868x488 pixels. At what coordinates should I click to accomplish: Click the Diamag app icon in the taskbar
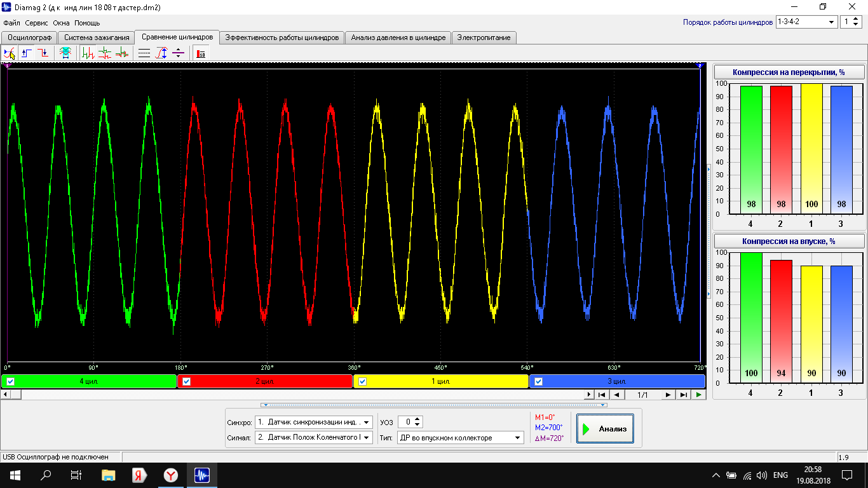click(202, 475)
